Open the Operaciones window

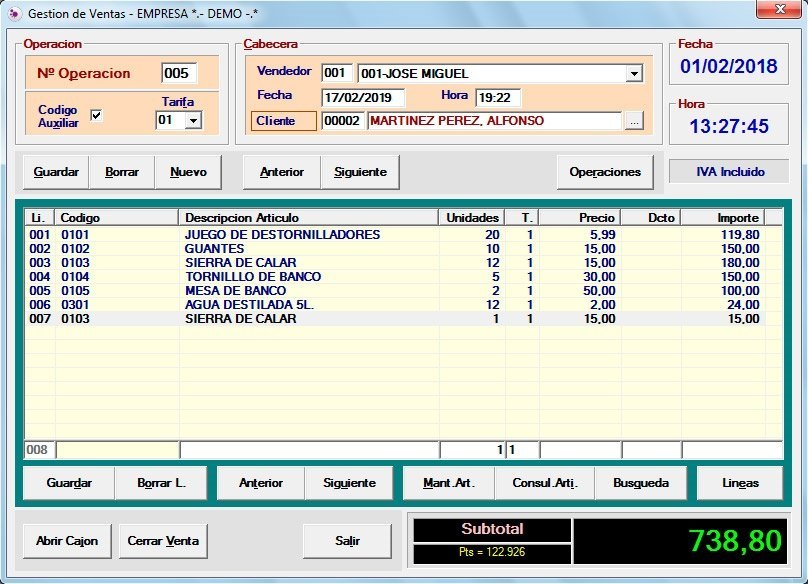[605, 172]
